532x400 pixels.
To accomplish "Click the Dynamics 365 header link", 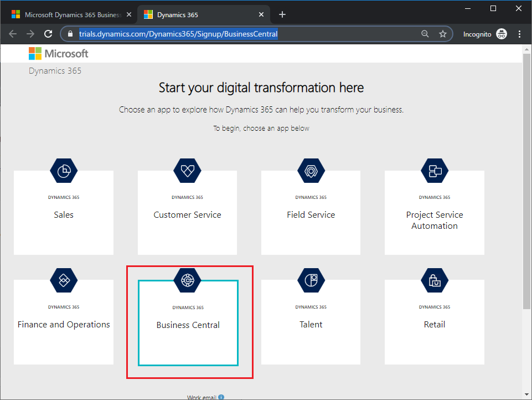I will [55, 71].
